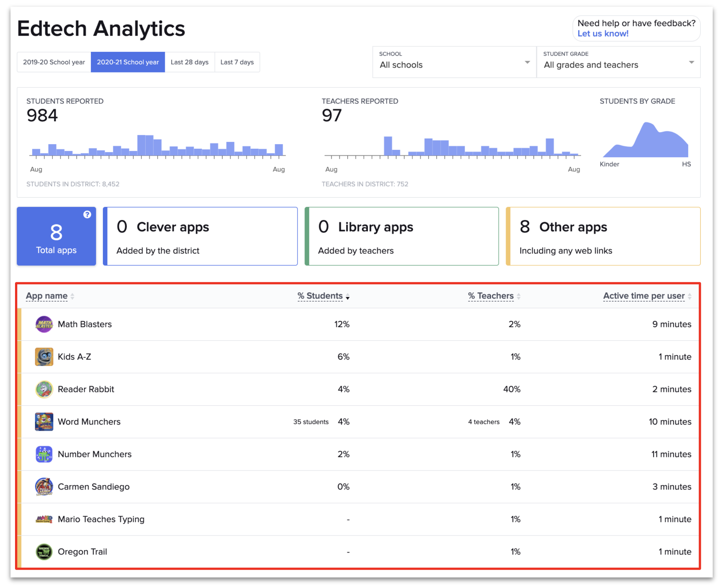Click the Reader Rabbit app icon
The image size is (723, 588).
point(44,389)
